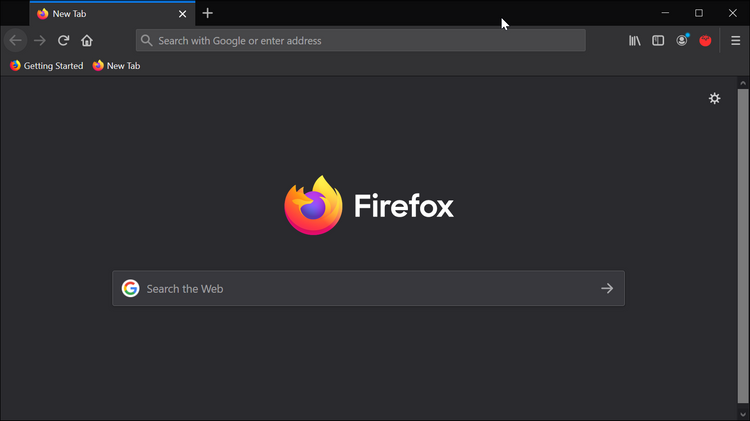Screen dimensions: 750x421
Task: Click the scrollbar down arrow
Action: [743, 414]
